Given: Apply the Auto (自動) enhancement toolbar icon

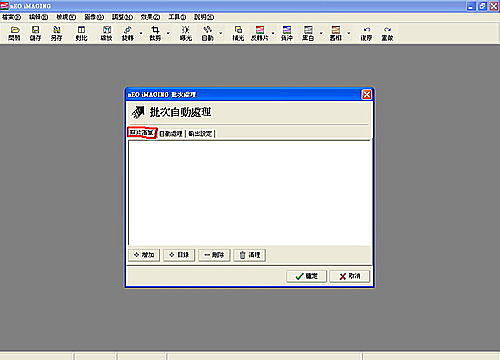Looking at the screenshot, I should 207,33.
